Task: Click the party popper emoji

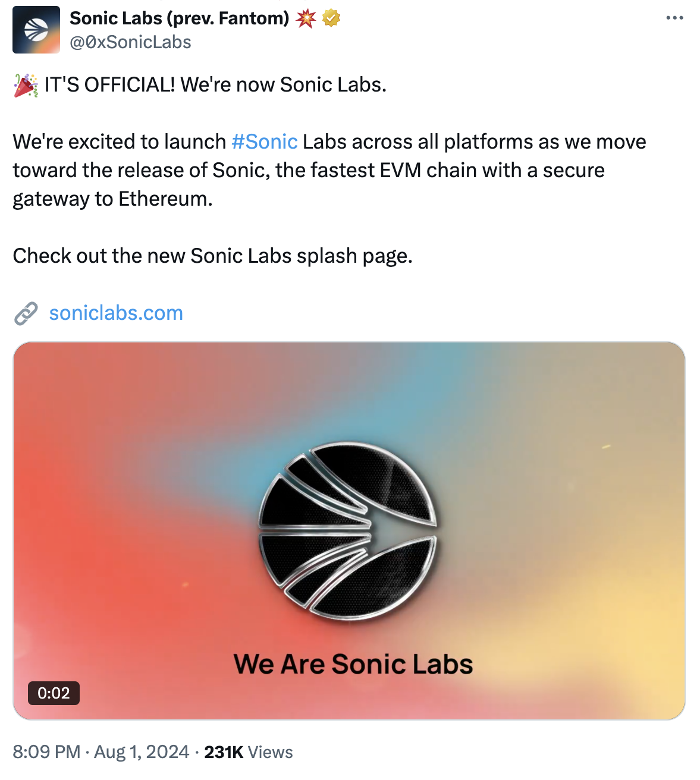Action: click(x=26, y=85)
